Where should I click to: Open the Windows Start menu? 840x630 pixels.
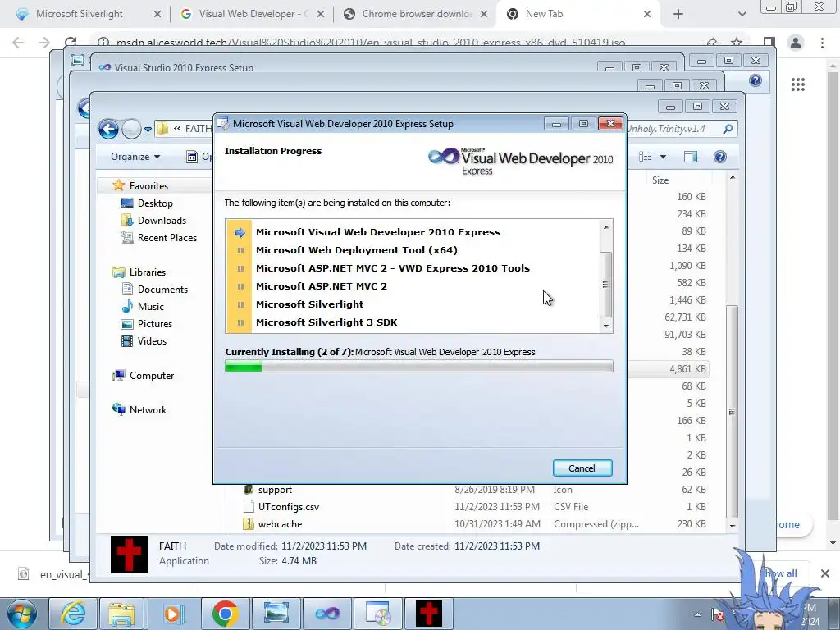pyautogui.click(x=22, y=614)
